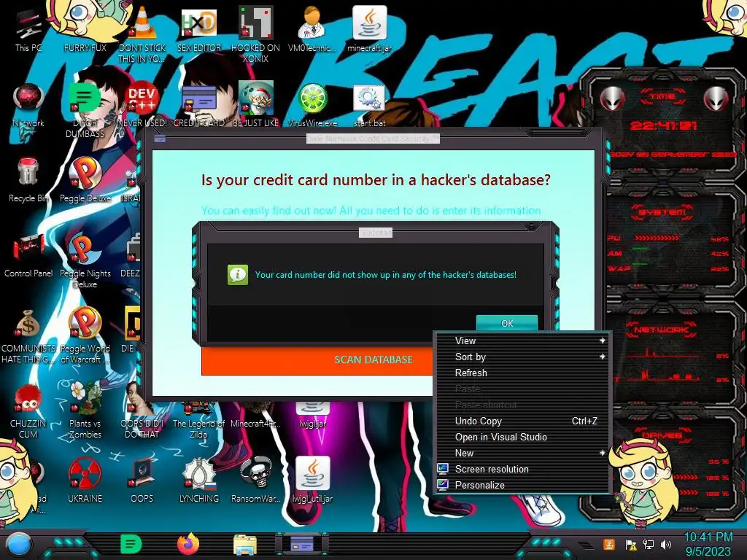
Task: Expand the View submenu
Action: tap(523, 341)
